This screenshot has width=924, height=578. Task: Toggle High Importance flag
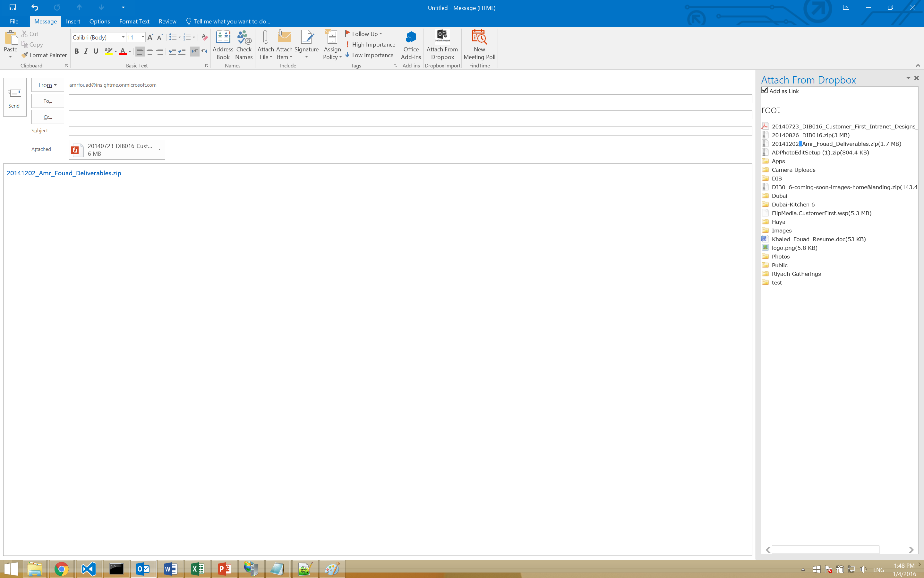point(370,45)
